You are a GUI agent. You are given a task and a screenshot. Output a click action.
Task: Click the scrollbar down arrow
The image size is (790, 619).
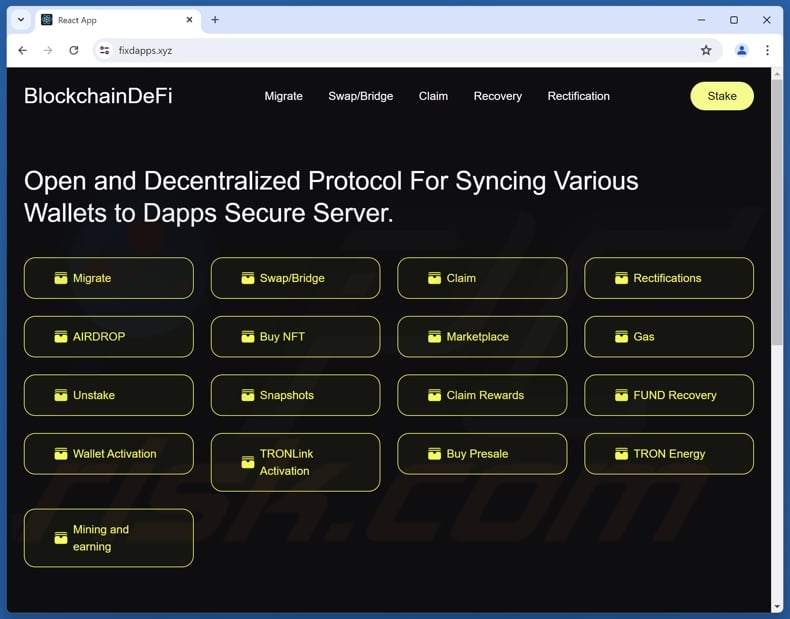(777, 606)
